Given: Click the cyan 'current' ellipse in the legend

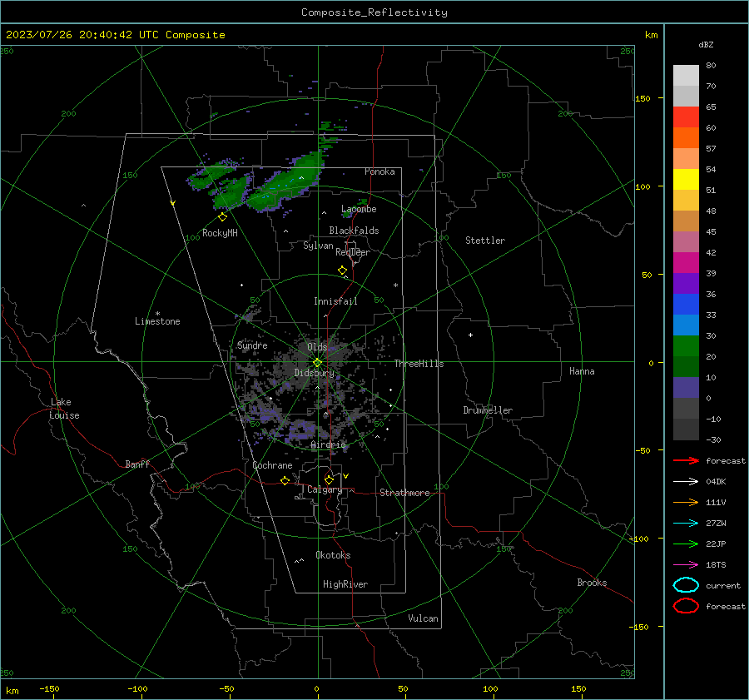Looking at the screenshot, I should 686,585.
